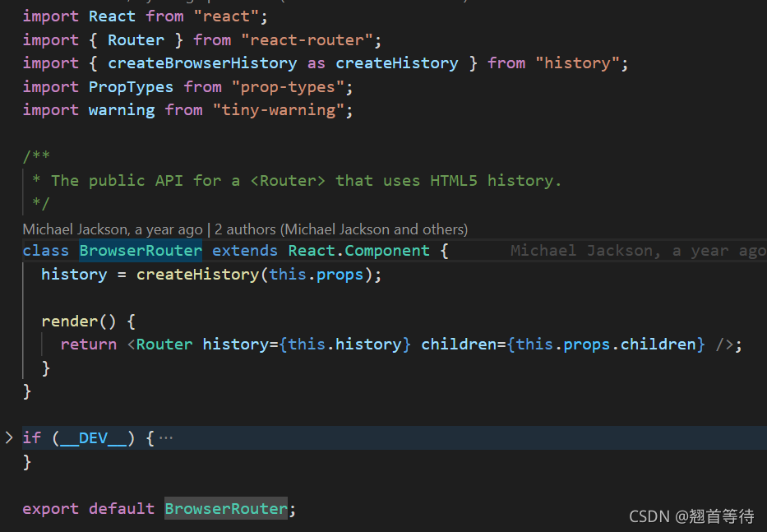Click the "tiny-warning" string
The height and width of the screenshot is (532, 767).
coord(279,110)
